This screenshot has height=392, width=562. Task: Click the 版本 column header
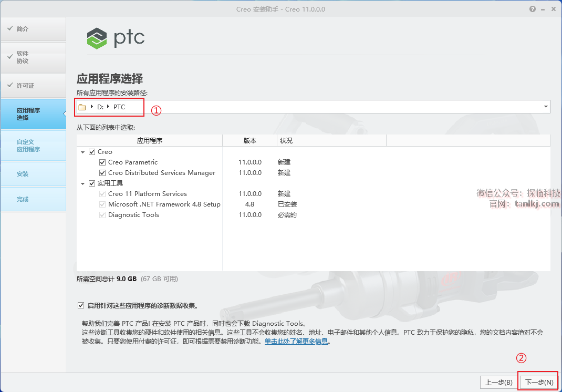pos(250,141)
